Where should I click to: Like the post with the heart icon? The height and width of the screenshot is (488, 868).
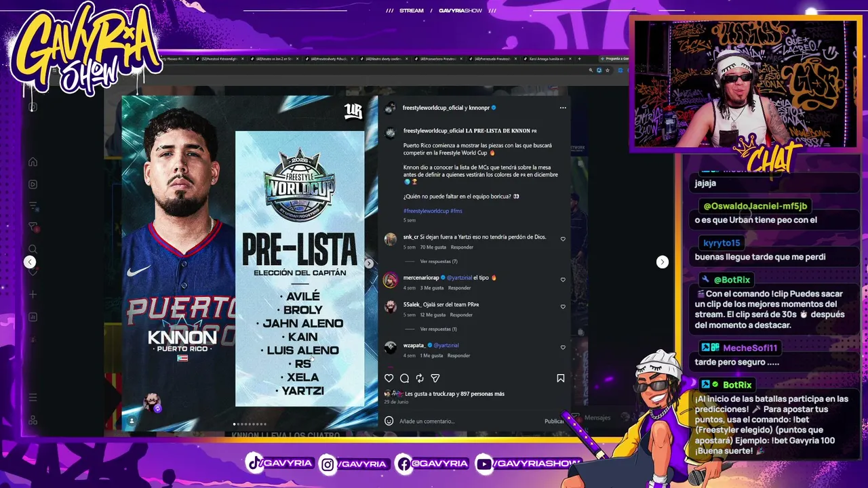pos(389,378)
